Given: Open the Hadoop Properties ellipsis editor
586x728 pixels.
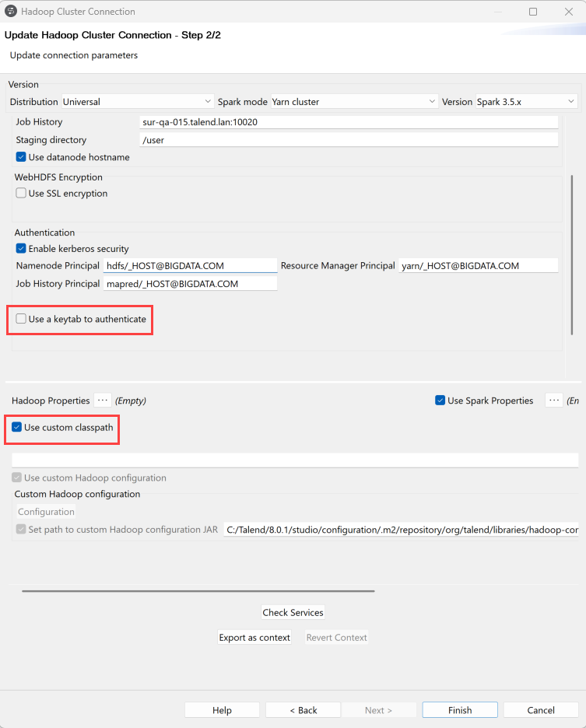Looking at the screenshot, I should click(102, 400).
